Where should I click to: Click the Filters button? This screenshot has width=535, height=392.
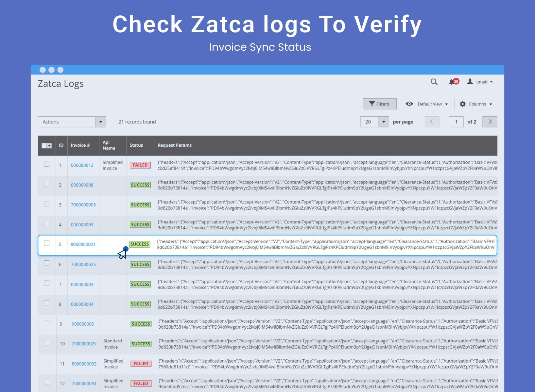(x=379, y=104)
